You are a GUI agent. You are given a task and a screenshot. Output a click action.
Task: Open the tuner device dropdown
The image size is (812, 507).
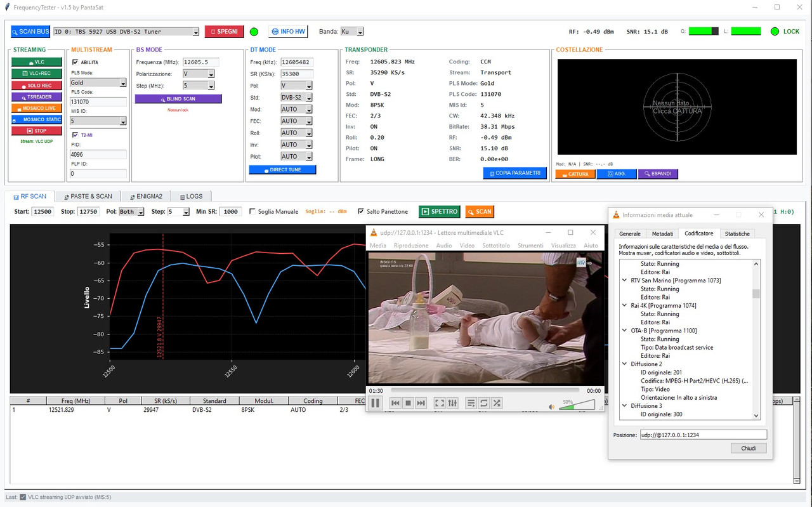point(195,32)
